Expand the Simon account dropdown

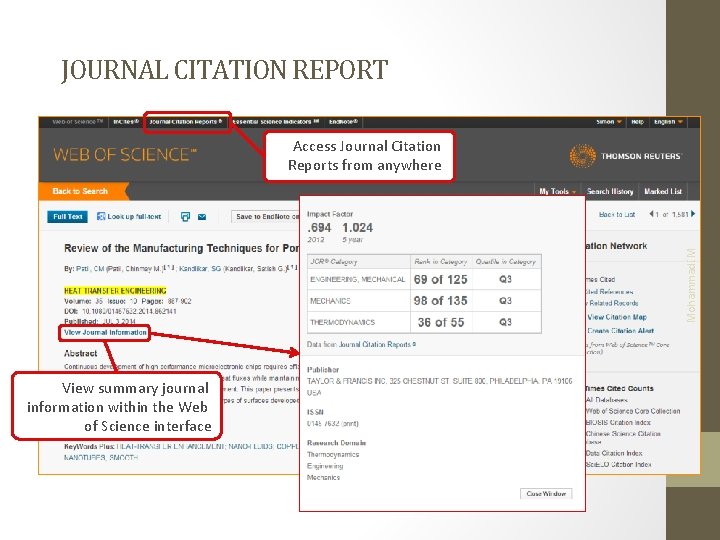point(609,122)
